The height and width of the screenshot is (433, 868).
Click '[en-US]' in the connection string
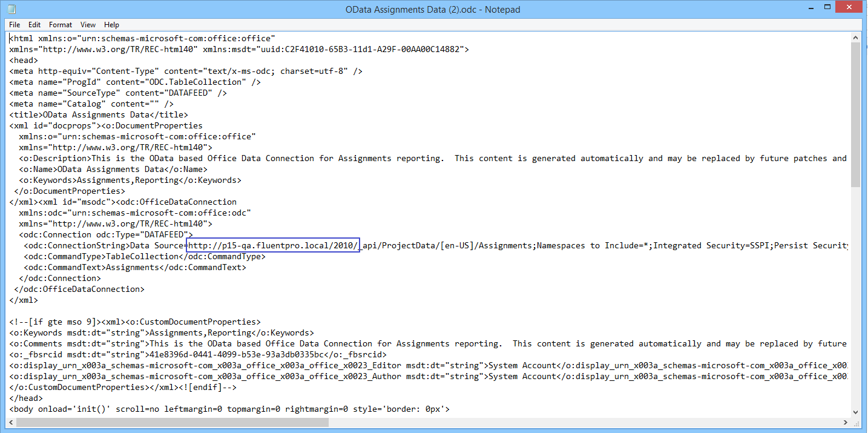(457, 245)
